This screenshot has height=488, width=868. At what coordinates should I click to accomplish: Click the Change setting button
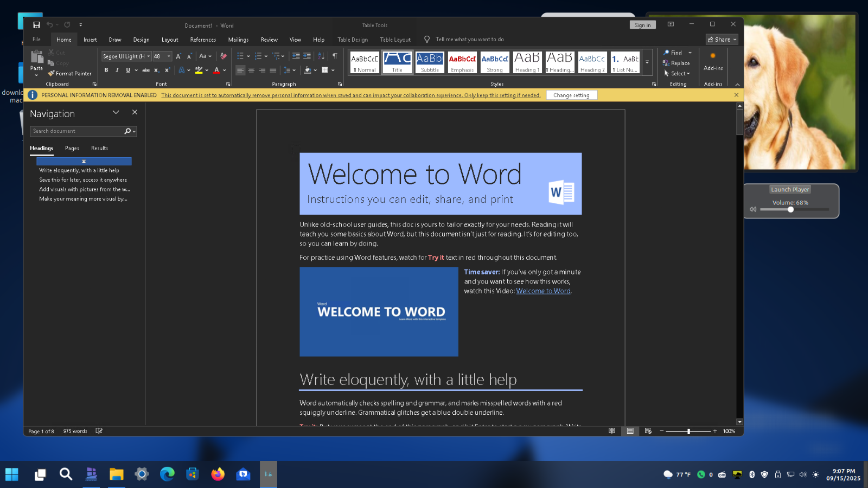tap(571, 95)
